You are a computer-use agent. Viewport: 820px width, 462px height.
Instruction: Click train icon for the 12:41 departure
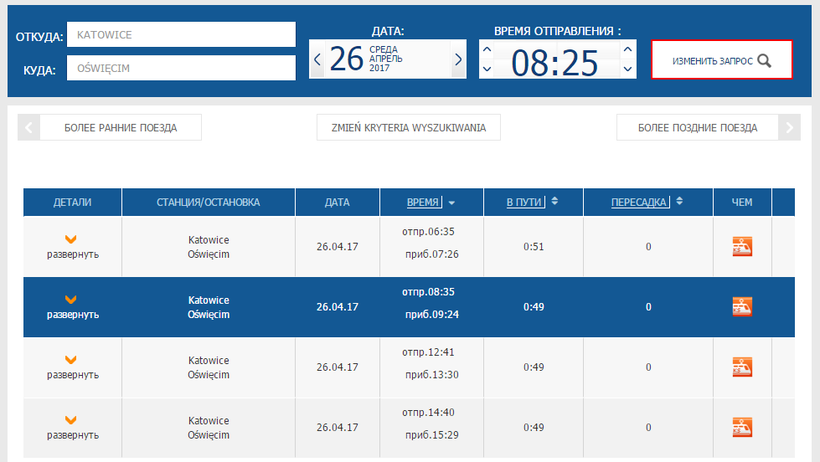(742, 367)
